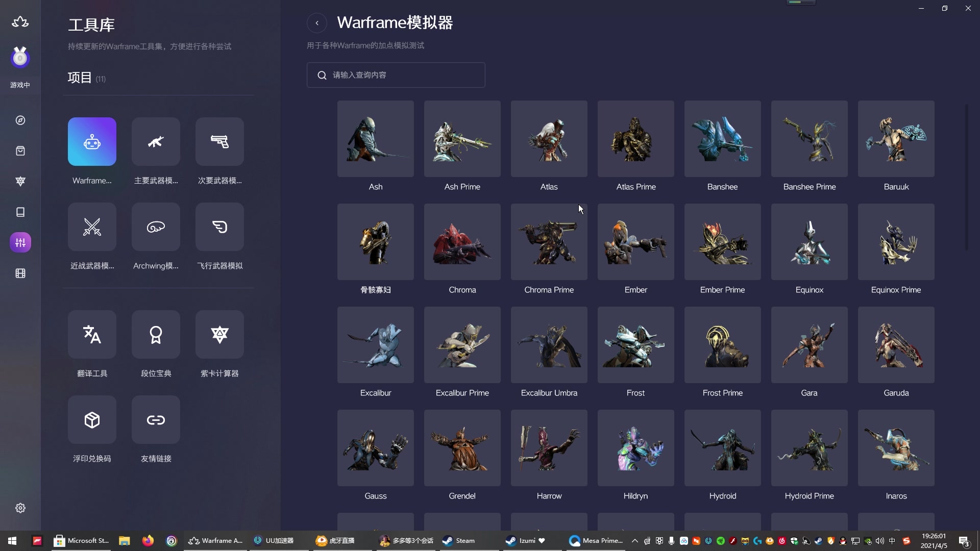Pick the Baruuk warframe card
980x551 pixels.
coord(896,139)
